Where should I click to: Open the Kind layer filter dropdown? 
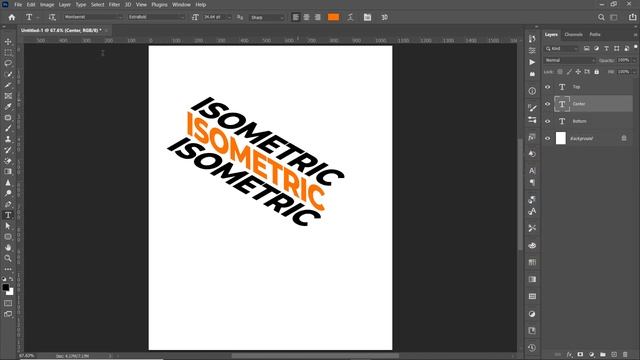pos(562,49)
